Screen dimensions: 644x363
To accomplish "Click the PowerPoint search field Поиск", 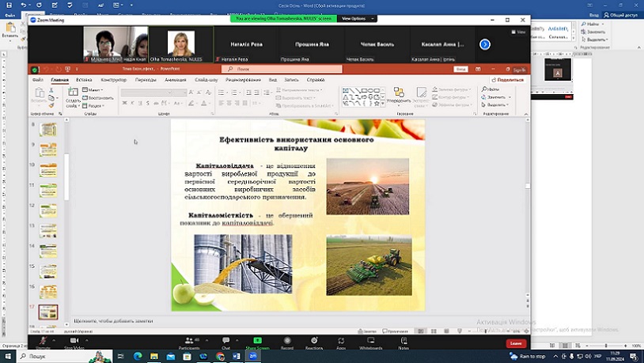I will tap(282, 69).
